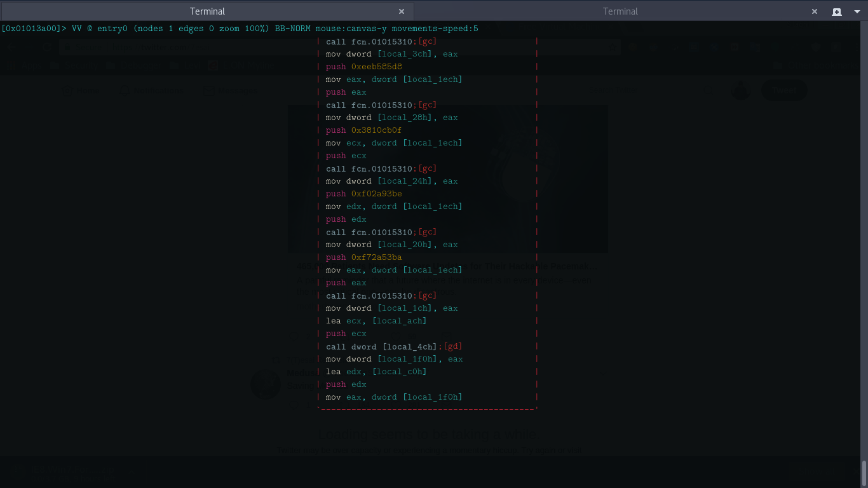This screenshot has width=868, height=488.
Task: Select line 'mov dword [local_1f0h], eax'
Action: click(395, 359)
